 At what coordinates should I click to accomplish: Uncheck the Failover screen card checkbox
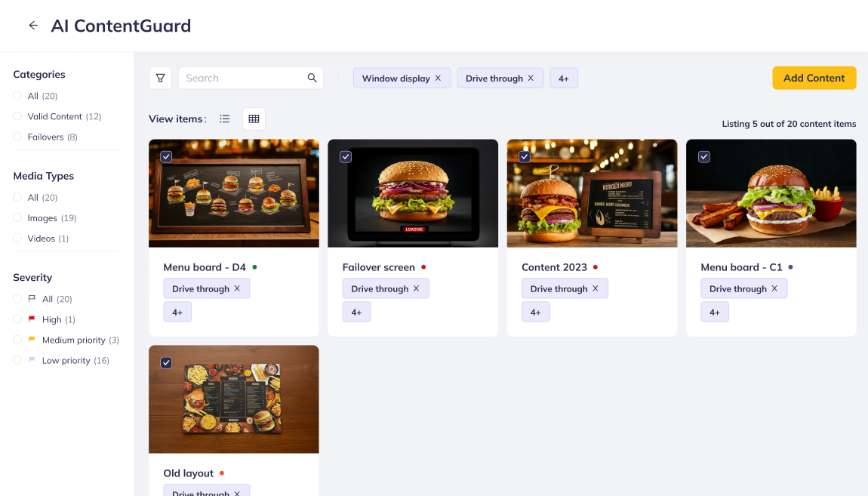coord(346,157)
